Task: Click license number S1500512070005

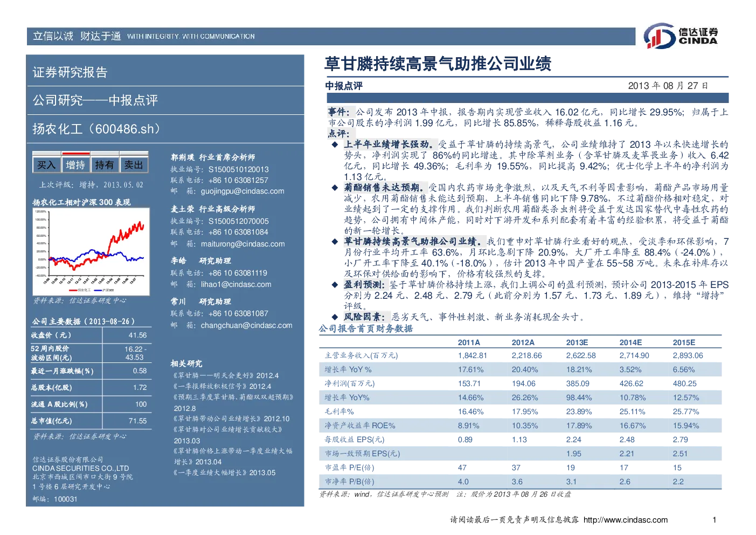Action: click(239, 221)
